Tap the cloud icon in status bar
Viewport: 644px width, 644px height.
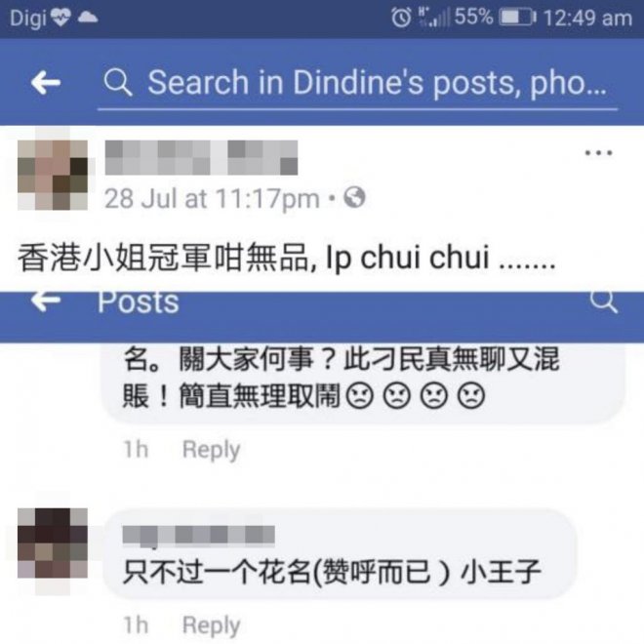(x=88, y=18)
